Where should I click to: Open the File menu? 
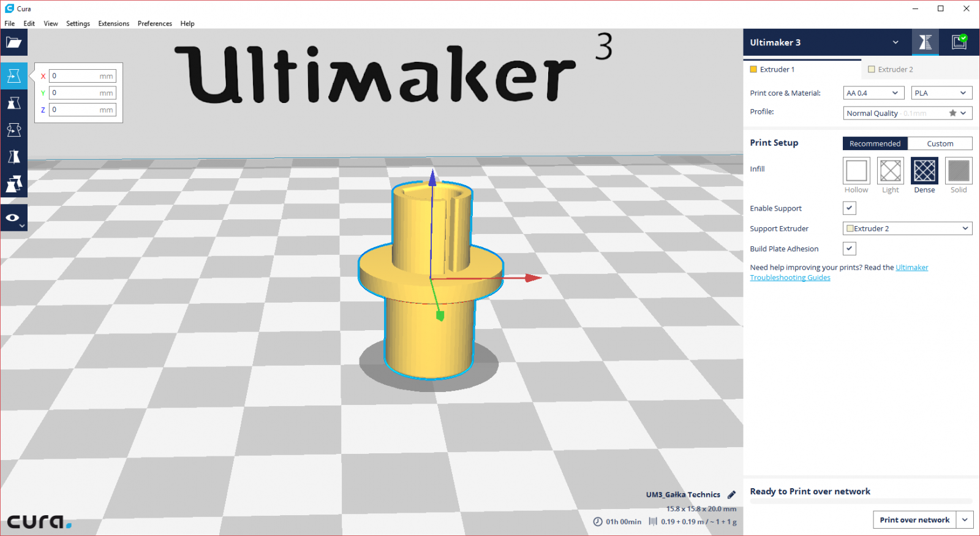point(10,23)
